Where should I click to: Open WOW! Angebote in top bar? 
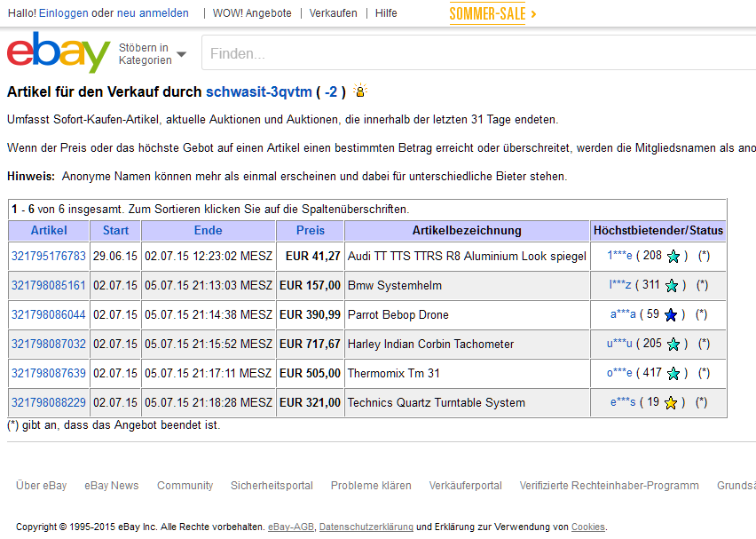coord(252,13)
